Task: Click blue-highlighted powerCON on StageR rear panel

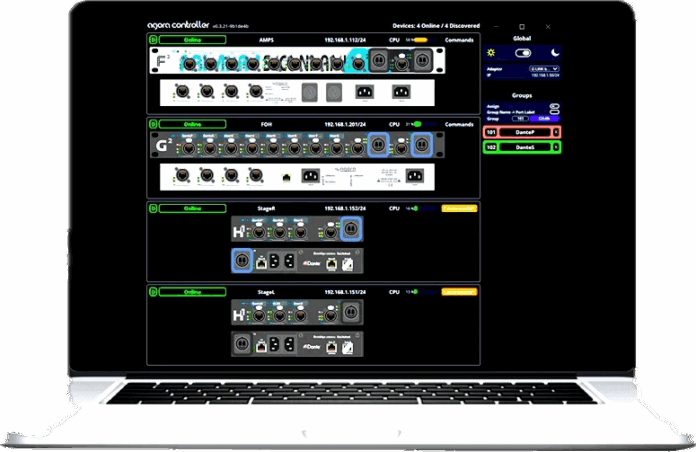Action: (242, 260)
